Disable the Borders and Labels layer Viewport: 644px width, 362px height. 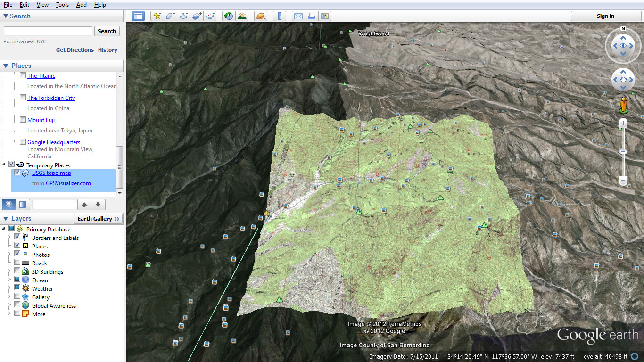coord(17,238)
